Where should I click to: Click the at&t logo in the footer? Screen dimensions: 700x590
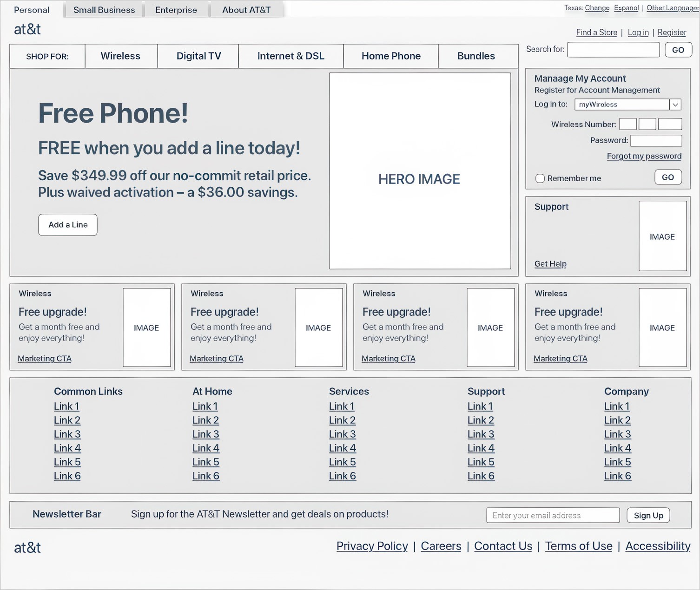click(27, 548)
